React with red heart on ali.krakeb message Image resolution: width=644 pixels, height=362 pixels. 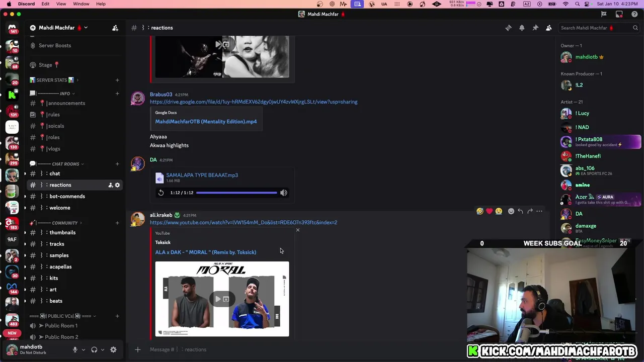point(489,211)
